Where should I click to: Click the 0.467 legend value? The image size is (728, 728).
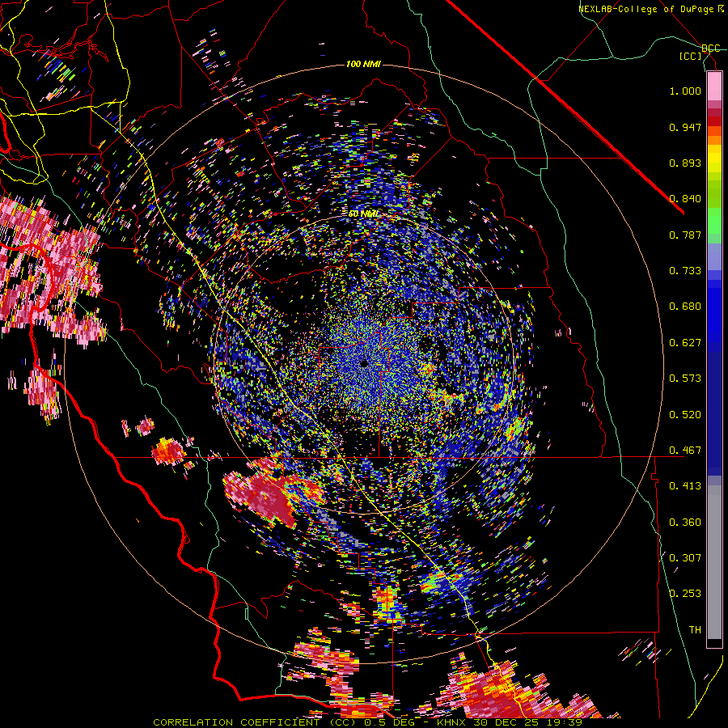pos(685,451)
